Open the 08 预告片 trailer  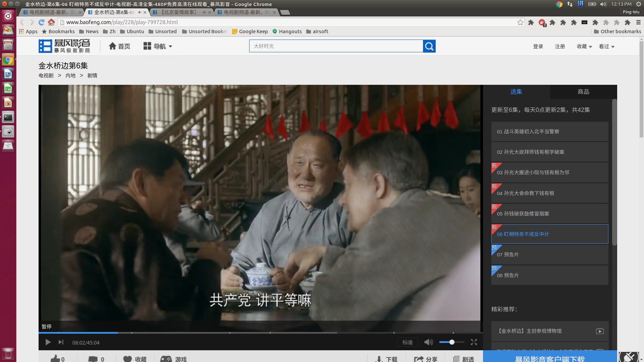[x=550, y=275]
